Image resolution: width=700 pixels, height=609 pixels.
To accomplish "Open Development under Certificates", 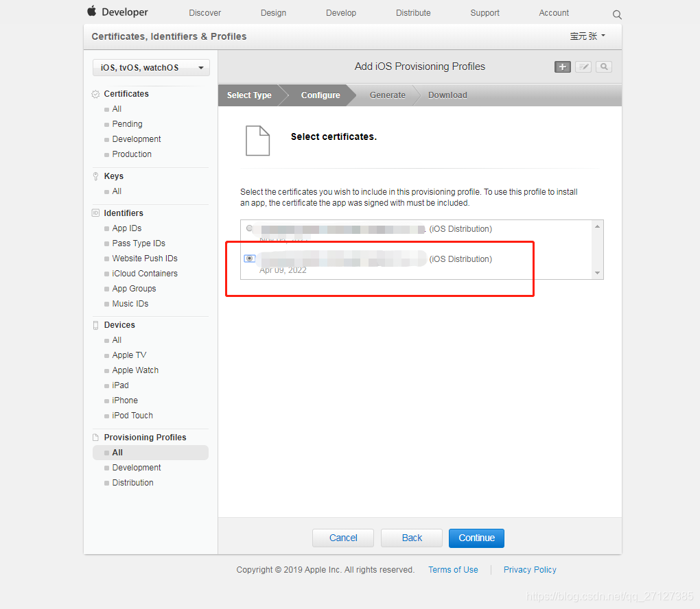I will 137,139.
